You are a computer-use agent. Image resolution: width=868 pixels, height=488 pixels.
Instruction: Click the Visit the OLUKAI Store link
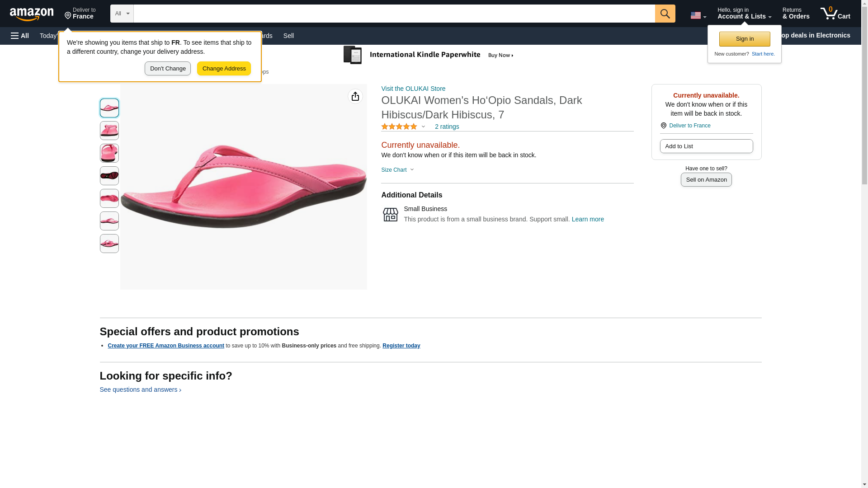413,89
